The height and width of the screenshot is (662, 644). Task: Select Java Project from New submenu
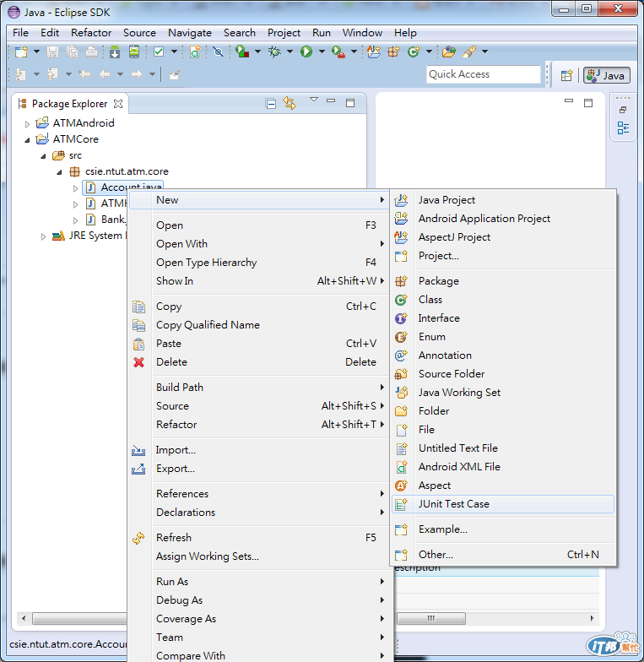click(503, 200)
